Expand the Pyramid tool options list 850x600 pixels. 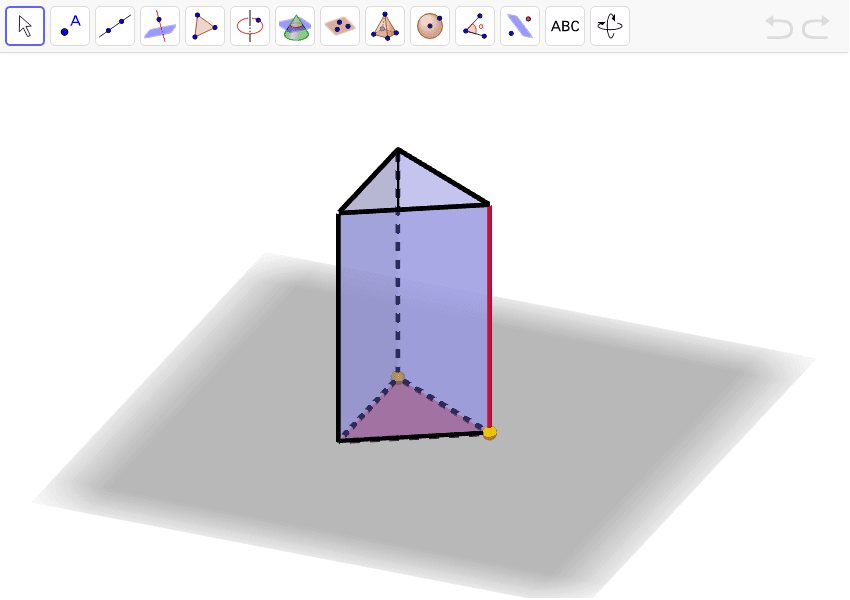pyautogui.click(x=398, y=40)
